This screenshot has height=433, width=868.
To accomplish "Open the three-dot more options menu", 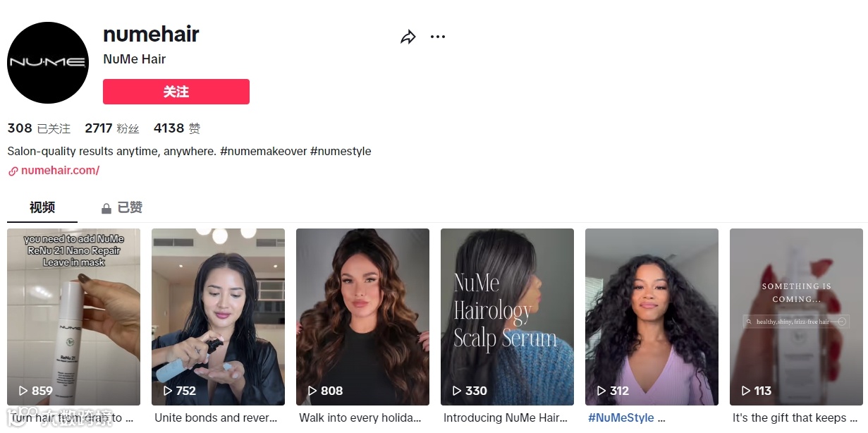I will [x=438, y=37].
